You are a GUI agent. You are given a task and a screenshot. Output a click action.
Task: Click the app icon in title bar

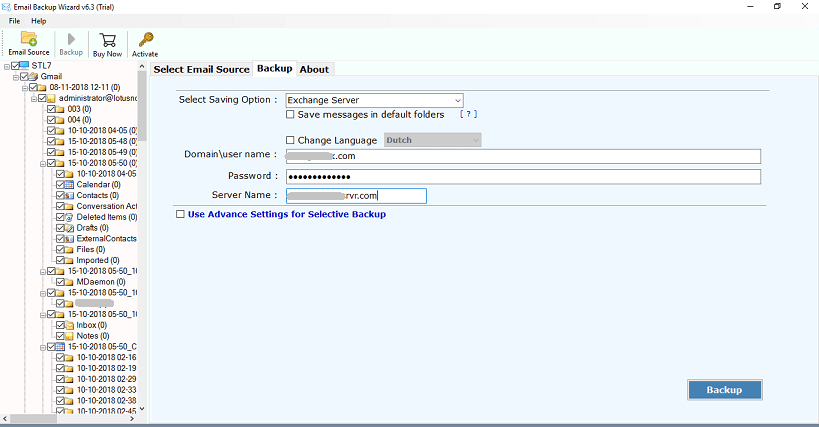[6, 7]
